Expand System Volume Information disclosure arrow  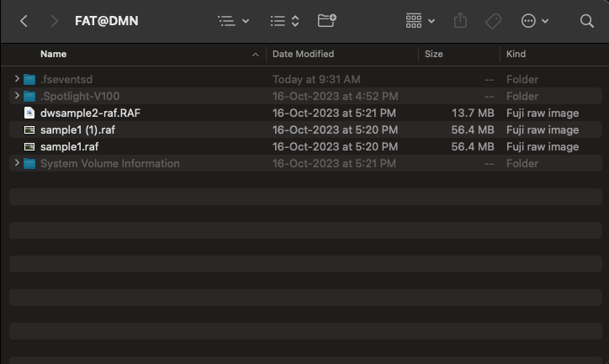pos(17,163)
